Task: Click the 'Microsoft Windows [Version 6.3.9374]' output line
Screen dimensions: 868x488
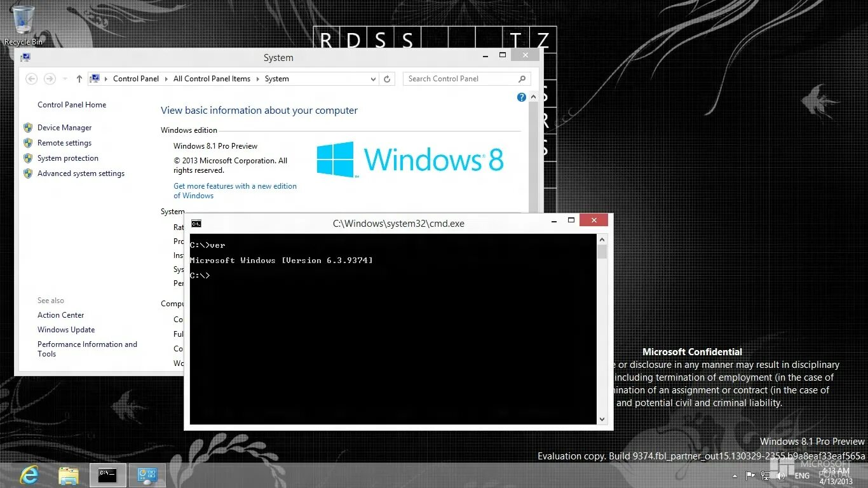Action: point(281,261)
